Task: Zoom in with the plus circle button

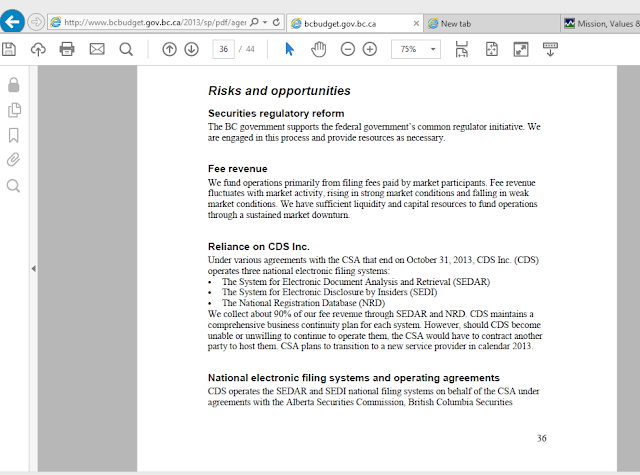Action: pyautogui.click(x=370, y=49)
